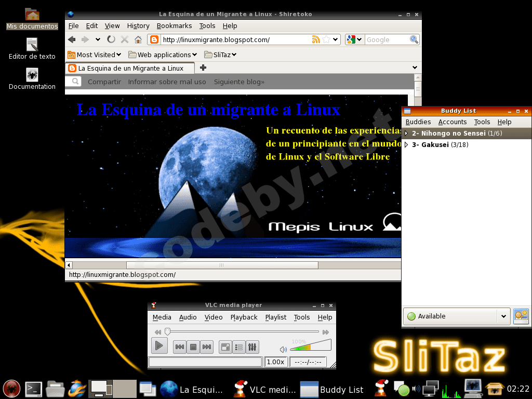The height and width of the screenshot is (399, 532).
Task: Click the Blogger search magnifier icon
Action: tap(75, 82)
